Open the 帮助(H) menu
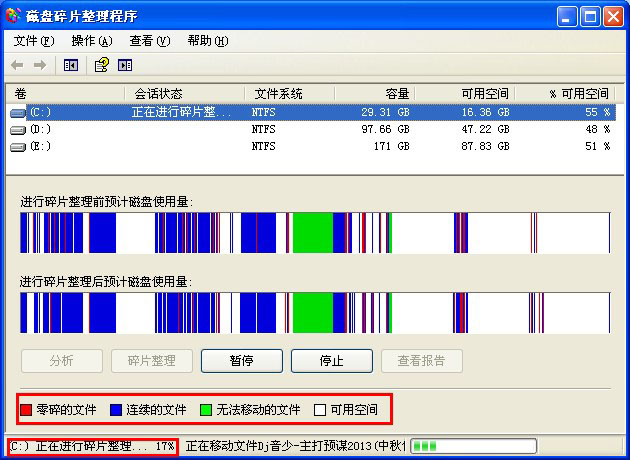630x460 pixels. tap(207, 41)
